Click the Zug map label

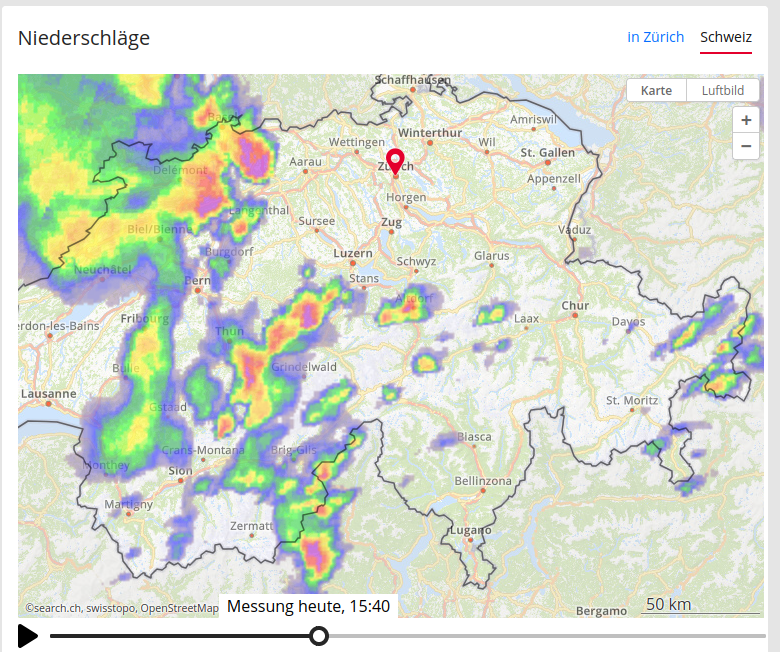(x=391, y=222)
